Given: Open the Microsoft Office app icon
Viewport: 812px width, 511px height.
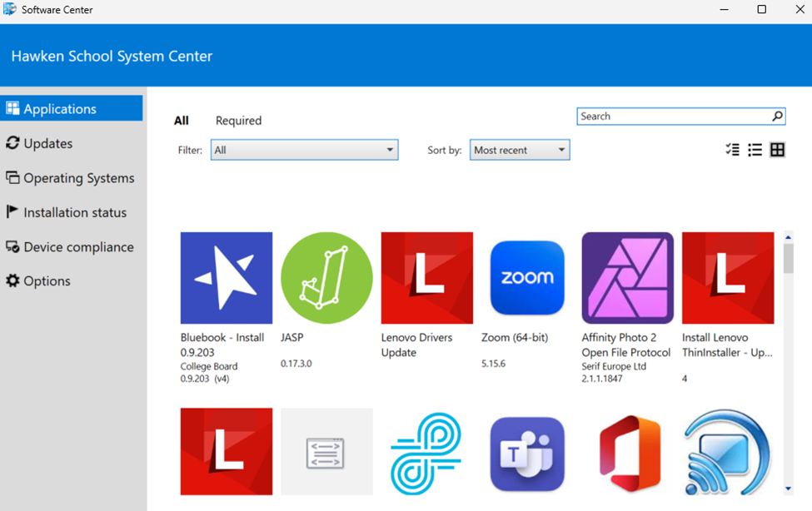Looking at the screenshot, I should tap(627, 454).
